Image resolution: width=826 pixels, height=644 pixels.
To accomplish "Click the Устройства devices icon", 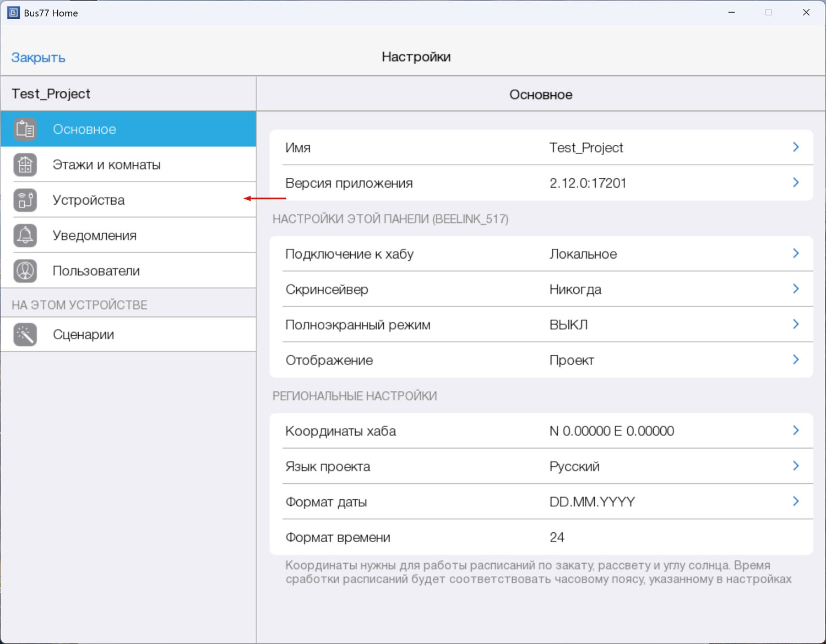I will [25, 200].
